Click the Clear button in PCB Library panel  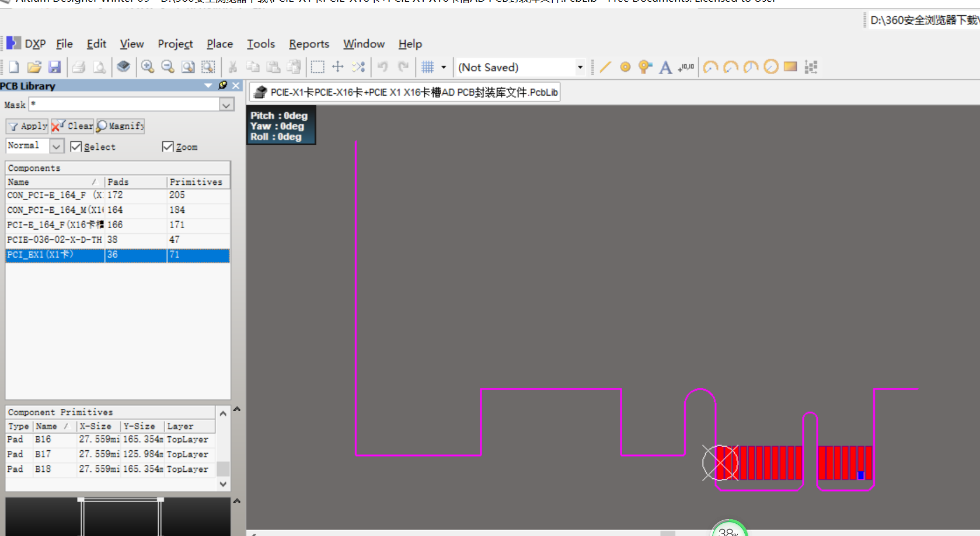click(x=72, y=126)
